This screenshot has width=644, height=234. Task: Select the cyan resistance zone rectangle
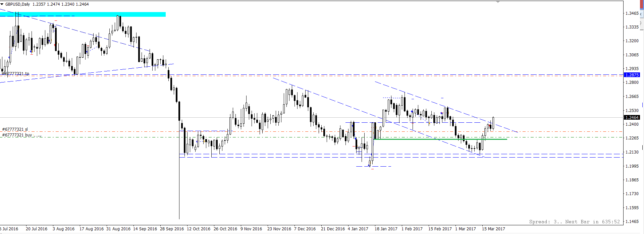(83, 14)
